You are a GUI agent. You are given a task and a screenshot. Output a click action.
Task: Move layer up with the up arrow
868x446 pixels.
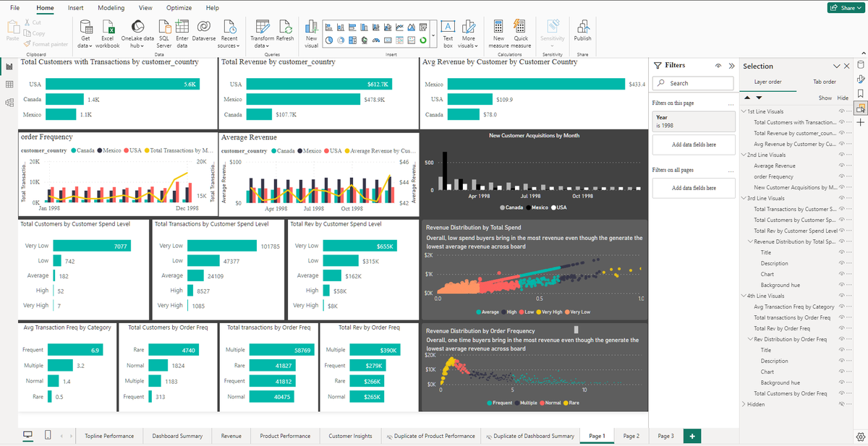pyautogui.click(x=748, y=98)
